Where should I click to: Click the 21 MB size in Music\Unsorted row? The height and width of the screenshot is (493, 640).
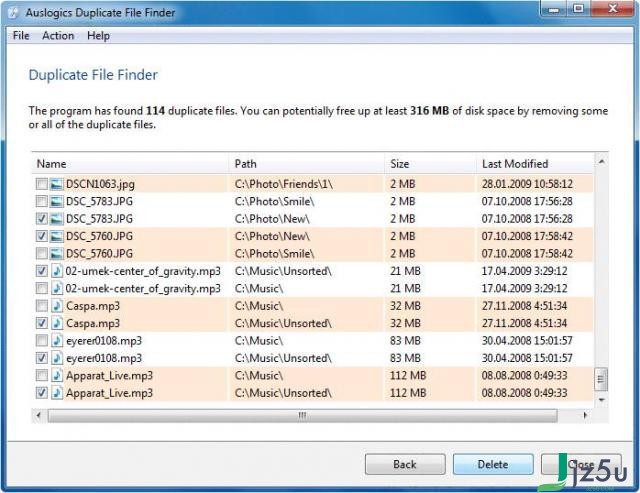[x=405, y=271]
